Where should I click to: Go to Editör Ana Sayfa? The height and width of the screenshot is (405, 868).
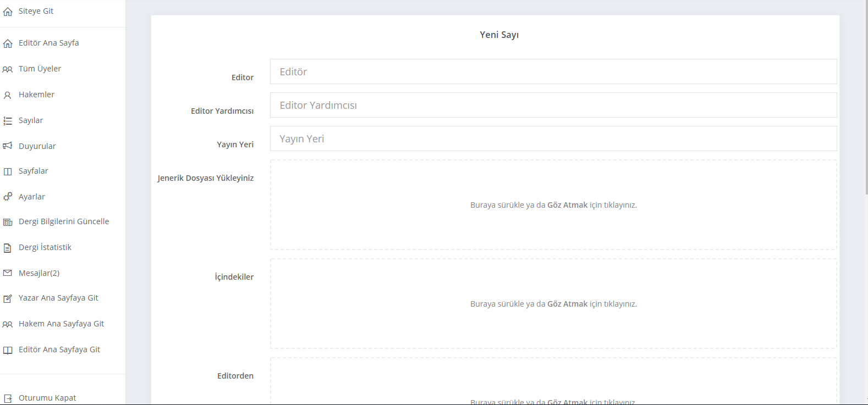[x=48, y=43]
